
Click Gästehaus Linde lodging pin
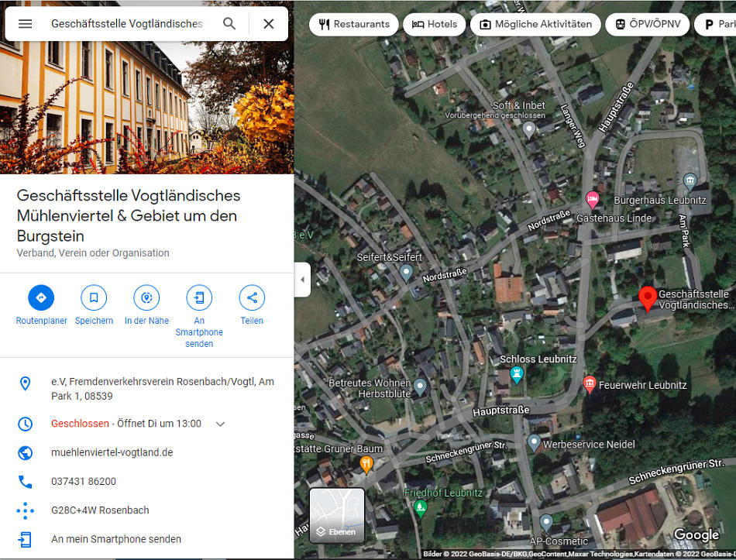[x=593, y=200]
